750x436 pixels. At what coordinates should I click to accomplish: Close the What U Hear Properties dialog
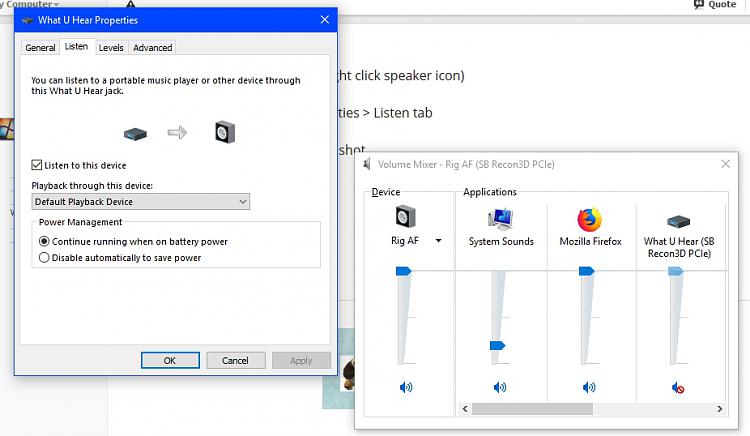pyautogui.click(x=325, y=20)
